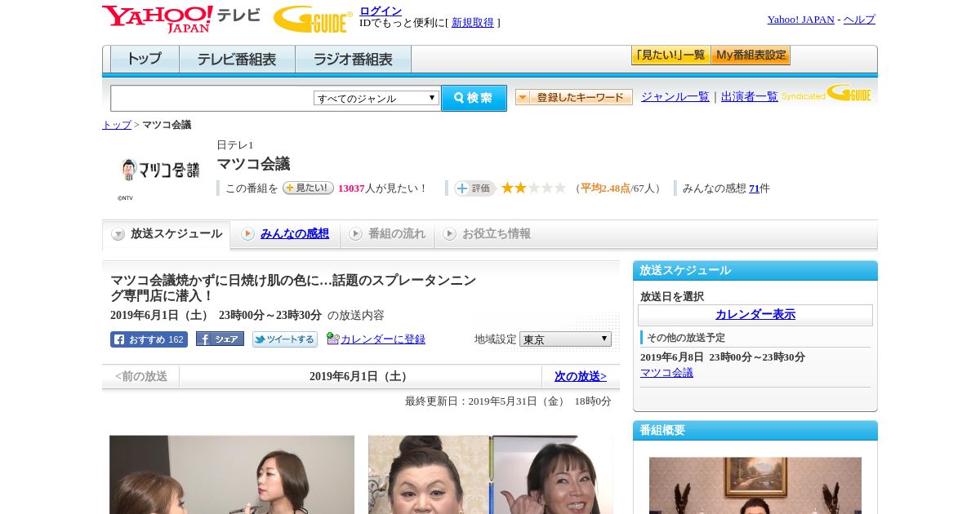The width and height of the screenshot is (980, 514).
Task: Open the ジャンル一覧 link
Action: [x=675, y=97]
